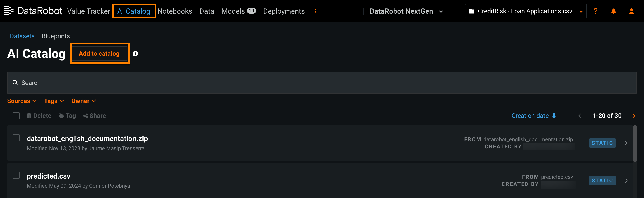Select the datarobot_english_documentation.zip checkbox
The height and width of the screenshot is (198, 644).
click(x=16, y=138)
